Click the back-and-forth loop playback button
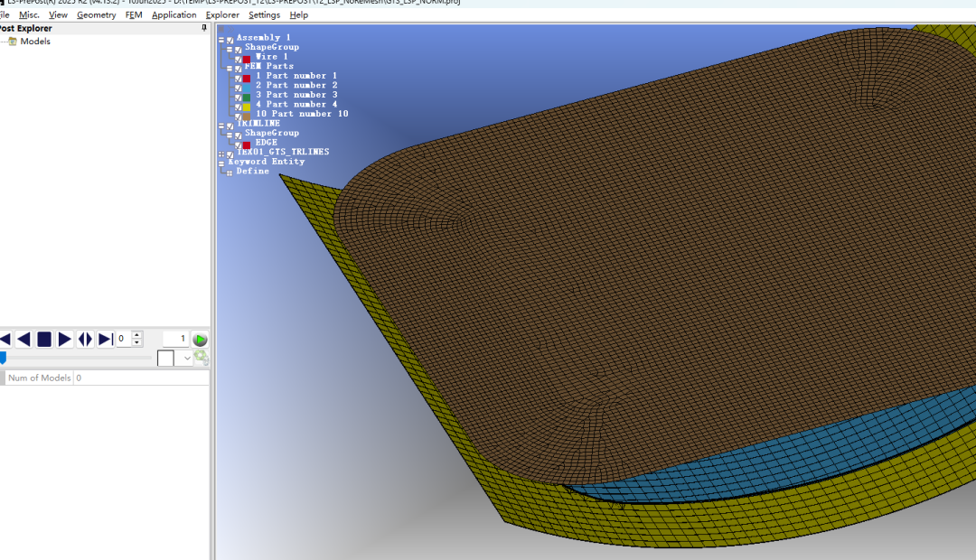 pyautogui.click(x=85, y=339)
